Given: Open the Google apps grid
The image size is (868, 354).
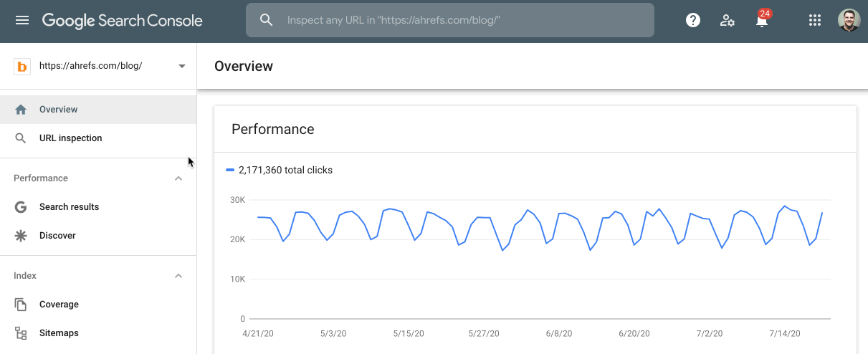Looking at the screenshot, I should (x=814, y=20).
